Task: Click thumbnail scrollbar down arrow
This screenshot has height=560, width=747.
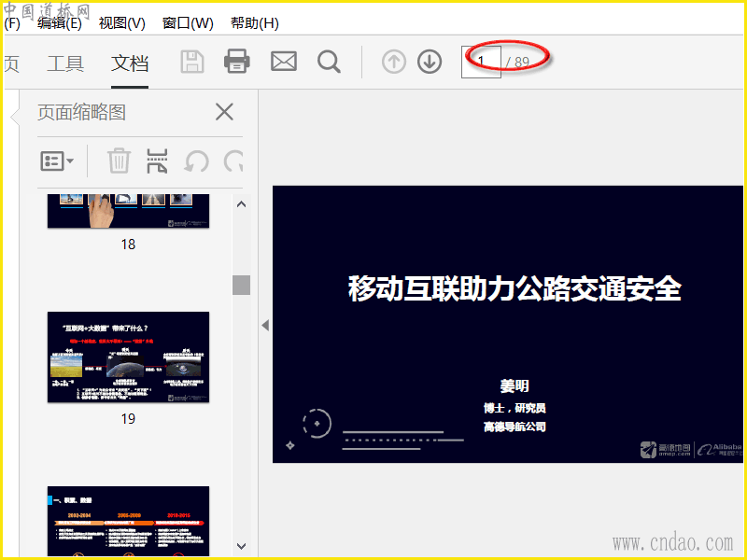Action: (x=242, y=546)
